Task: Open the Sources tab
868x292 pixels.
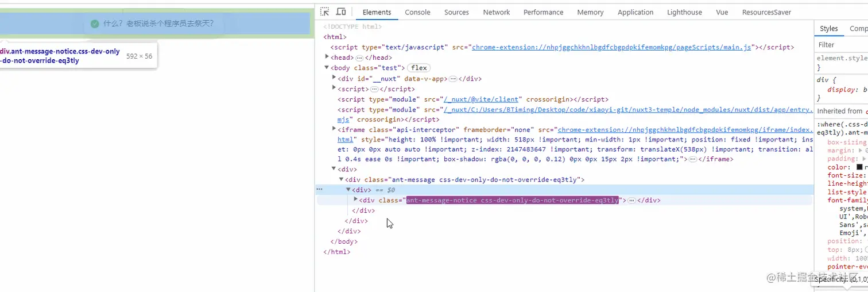Action: [456, 12]
